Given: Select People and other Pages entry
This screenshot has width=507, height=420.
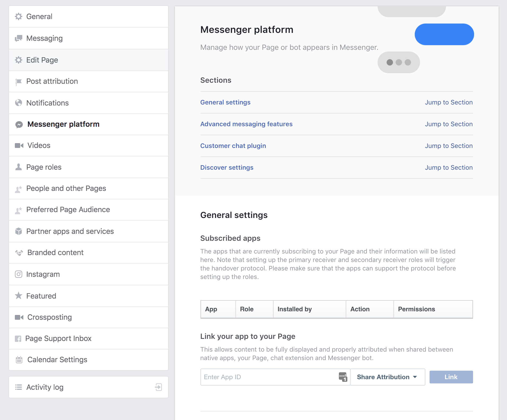Looking at the screenshot, I should [89, 189].
